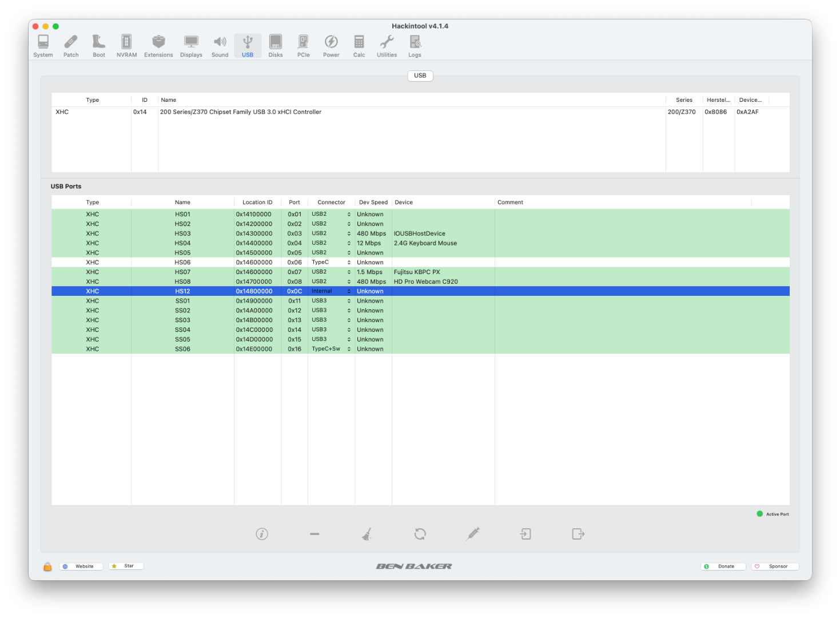This screenshot has height=618, width=840.
Task: Click the "HD Pro Webcam C920" device cell
Action: [425, 282]
